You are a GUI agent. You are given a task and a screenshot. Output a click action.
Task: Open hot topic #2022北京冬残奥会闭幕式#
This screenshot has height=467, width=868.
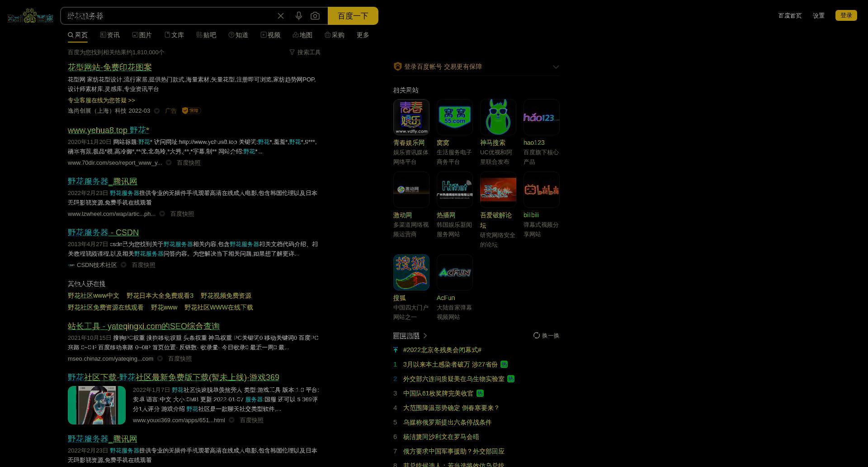click(442, 350)
